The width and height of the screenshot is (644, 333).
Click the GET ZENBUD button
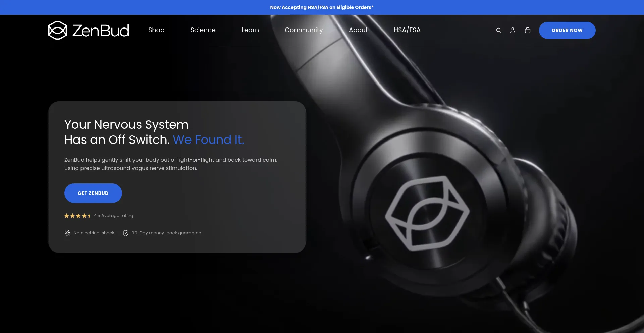[93, 193]
